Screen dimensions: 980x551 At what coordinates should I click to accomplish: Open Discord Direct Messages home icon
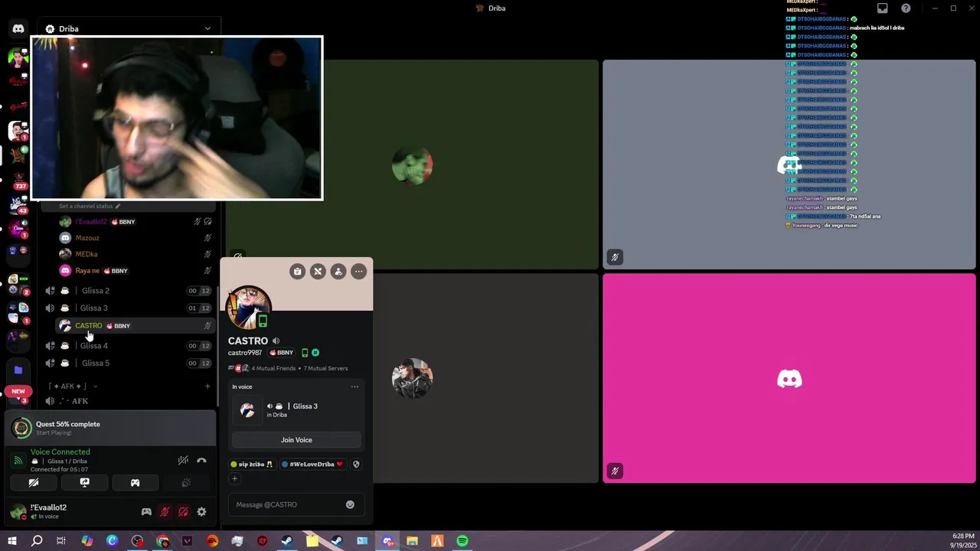18,29
